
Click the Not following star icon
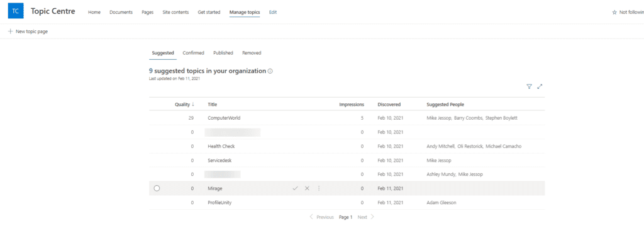pos(614,13)
